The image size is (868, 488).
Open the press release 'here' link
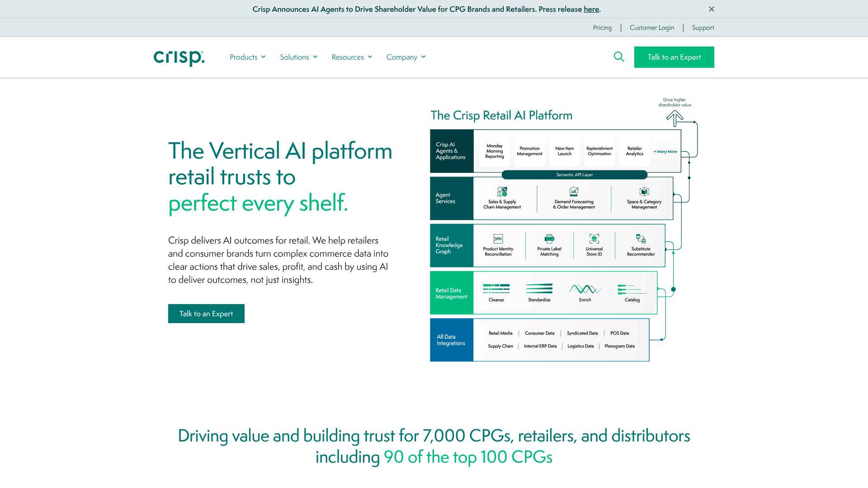(591, 9)
